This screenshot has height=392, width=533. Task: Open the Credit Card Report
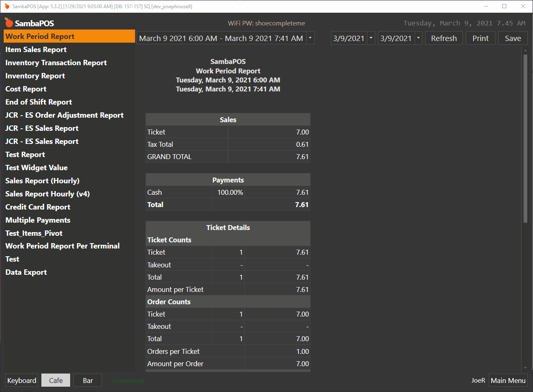tap(38, 207)
